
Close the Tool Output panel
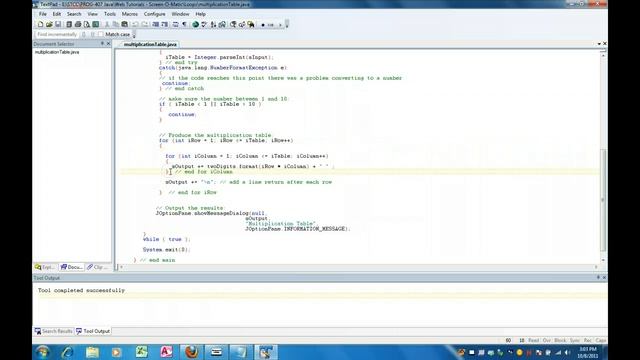pyautogui.click(x=604, y=278)
